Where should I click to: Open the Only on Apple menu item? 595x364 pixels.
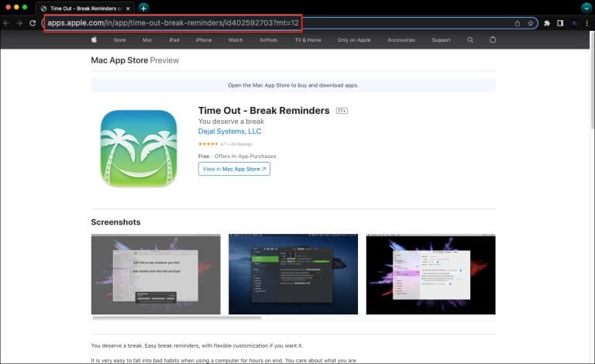354,39
